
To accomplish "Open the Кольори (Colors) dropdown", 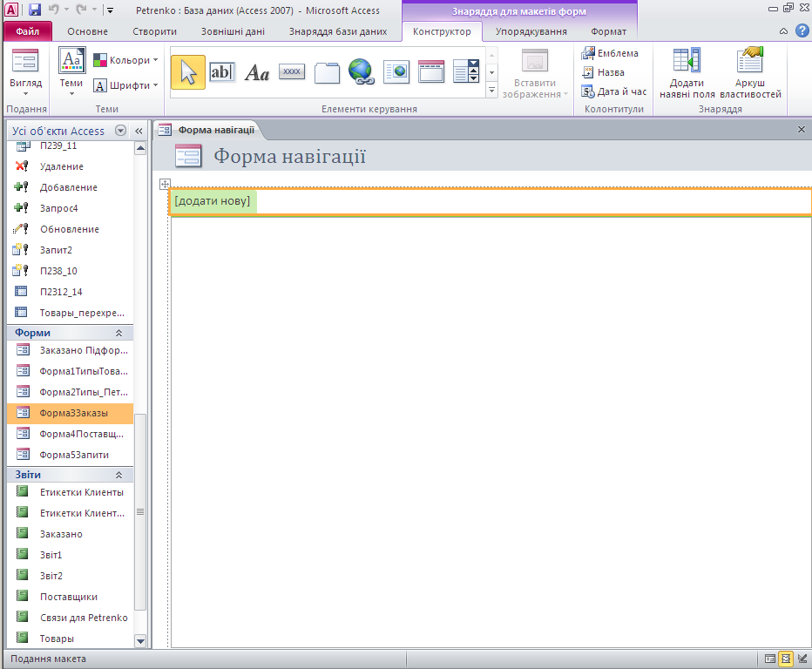I will click(x=125, y=61).
